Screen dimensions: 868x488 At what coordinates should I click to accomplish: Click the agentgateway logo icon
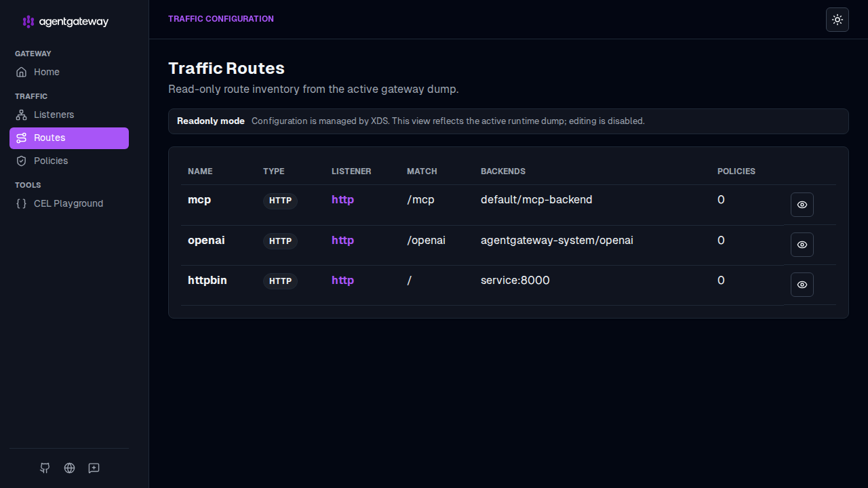28,22
